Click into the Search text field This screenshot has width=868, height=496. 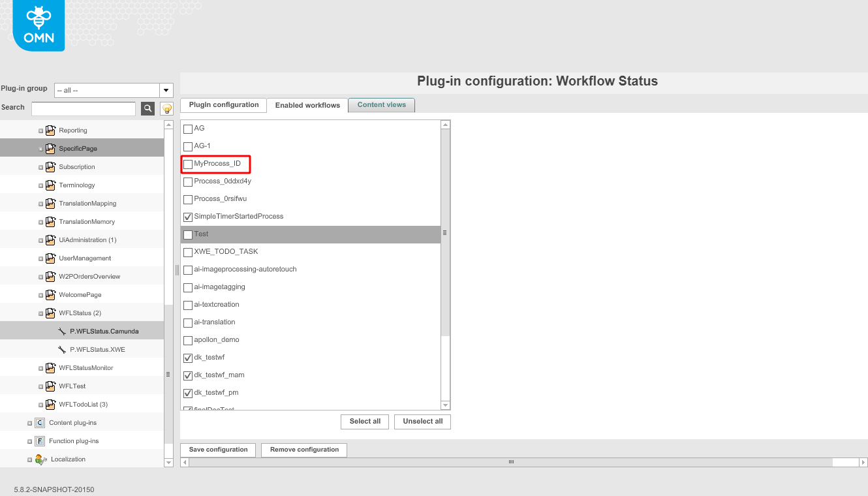click(84, 108)
